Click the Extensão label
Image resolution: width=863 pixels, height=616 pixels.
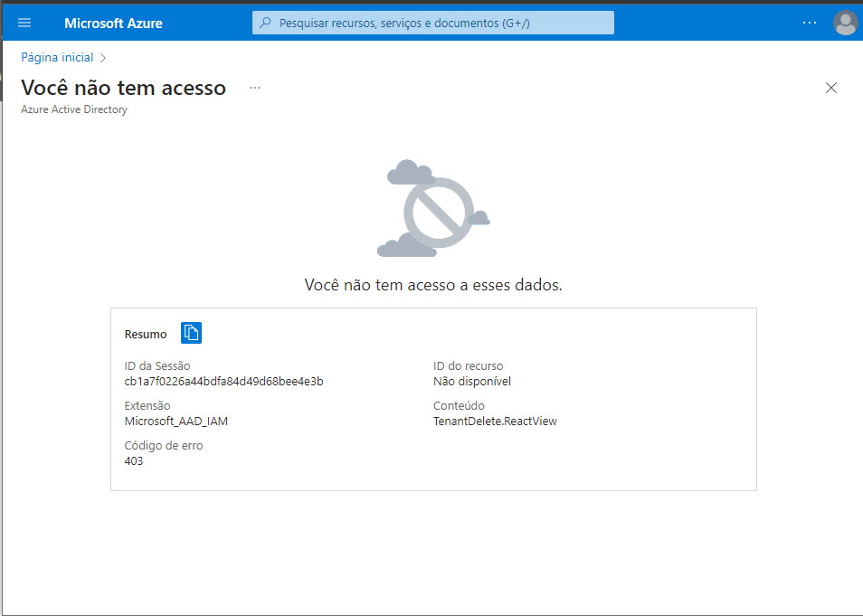click(x=147, y=406)
